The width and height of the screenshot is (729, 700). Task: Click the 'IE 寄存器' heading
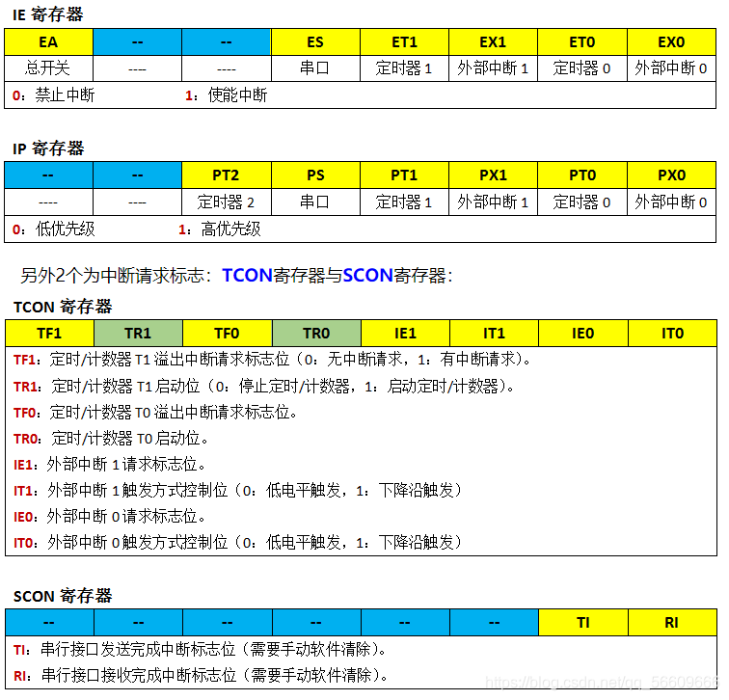click(x=47, y=14)
